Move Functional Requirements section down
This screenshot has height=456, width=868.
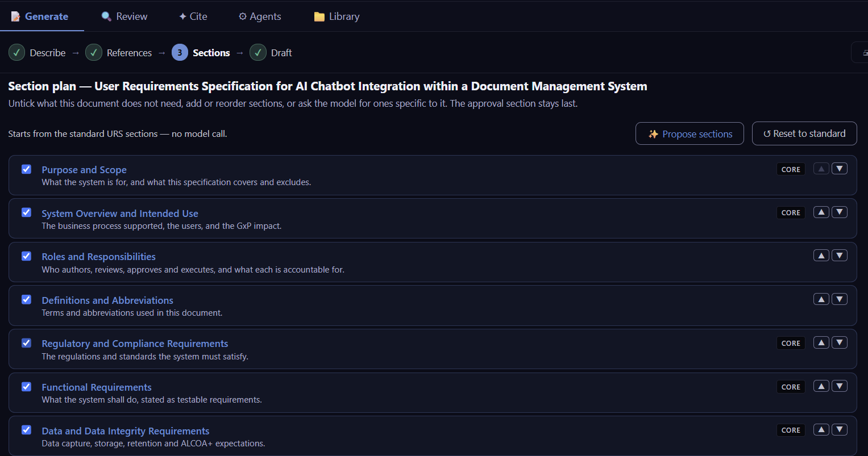click(x=840, y=386)
